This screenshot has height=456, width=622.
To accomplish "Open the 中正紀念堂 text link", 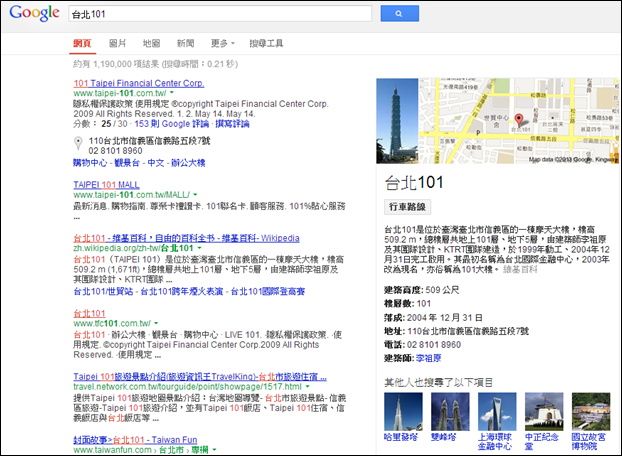I will click(541, 442).
